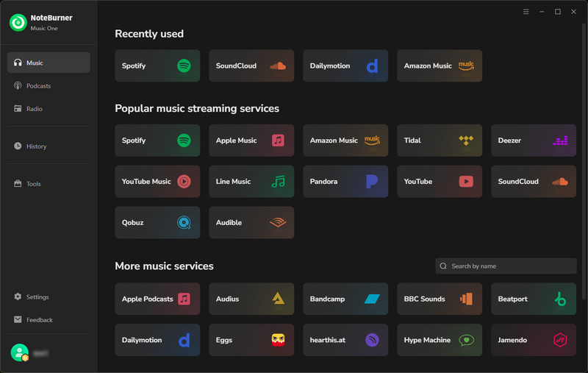The height and width of the screenshot is (373, 588).
Task: Open the Music section in sidebar
Action: tap(49, 63)
